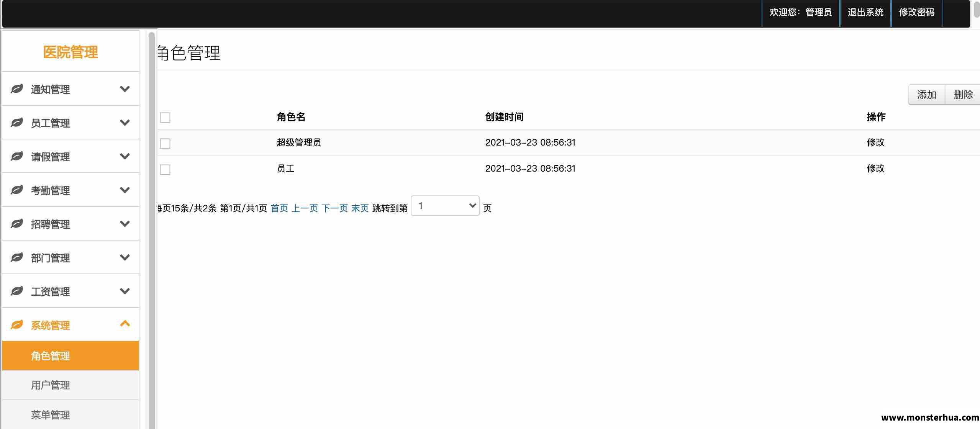The height and width of the screenshot is (429, 980).
Task: Expand 部门管理 with its chevron arrow
Action: pyautogui.click(x=125, y=257)
